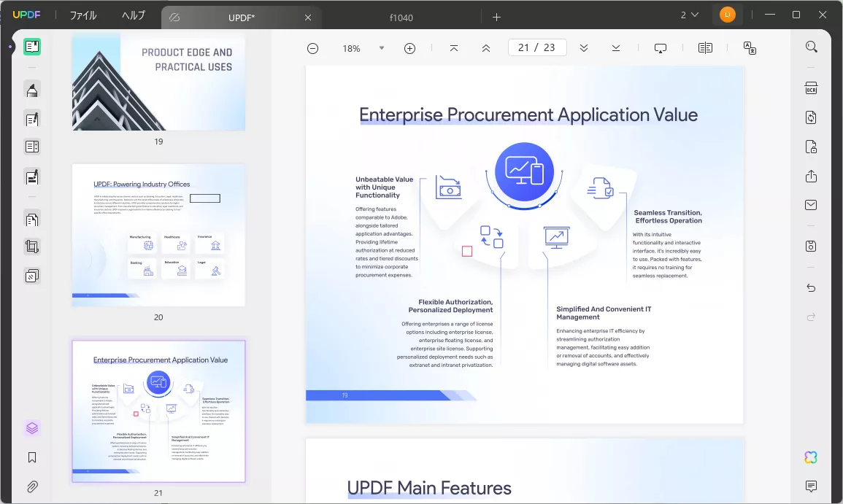Open the Bookmarks panel
843x504 pixels.
pos(32,457)
